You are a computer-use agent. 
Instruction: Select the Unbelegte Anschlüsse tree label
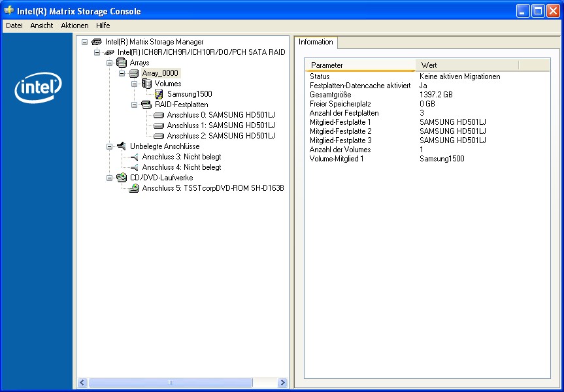(x=165, y=146)
